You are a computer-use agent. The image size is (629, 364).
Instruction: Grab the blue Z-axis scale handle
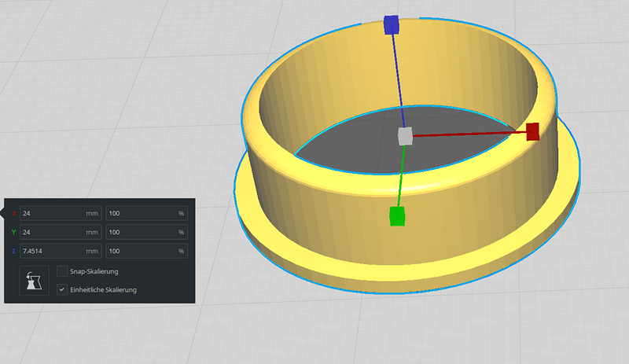click(391, 25)
